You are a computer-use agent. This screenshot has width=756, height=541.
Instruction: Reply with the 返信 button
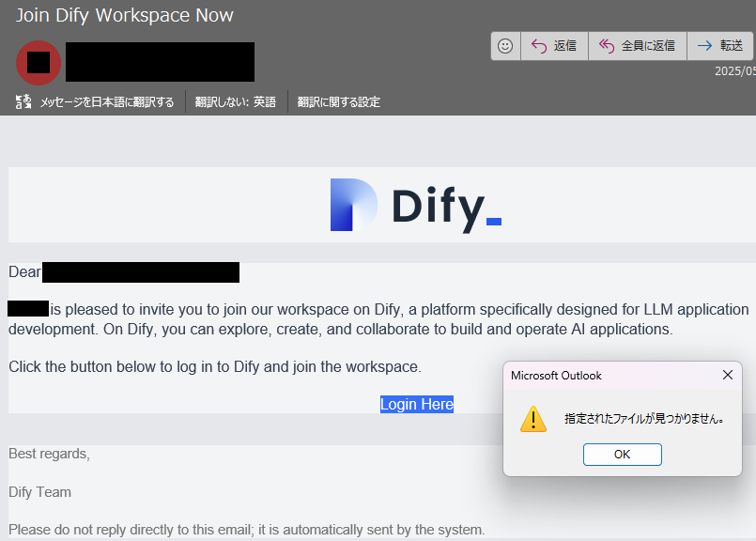point(554,46)
